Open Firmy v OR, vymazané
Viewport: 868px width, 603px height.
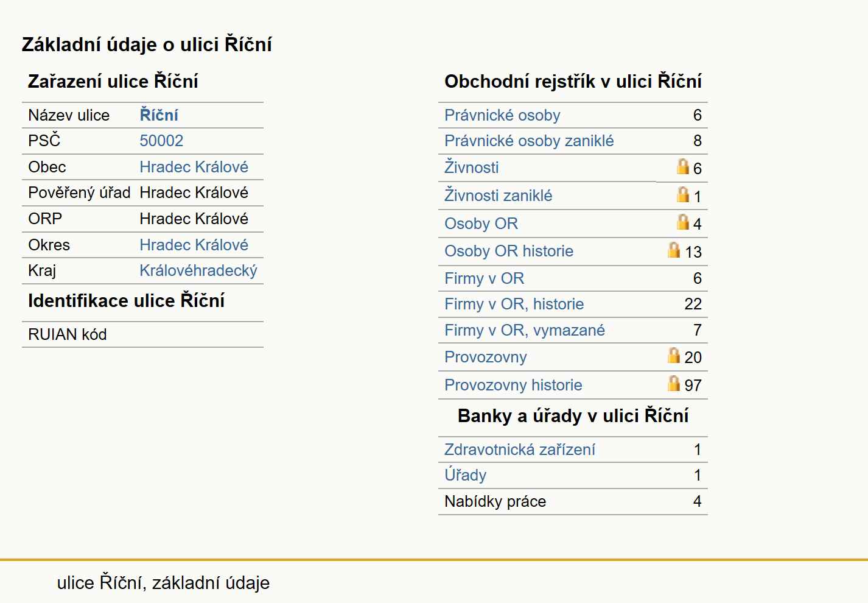click(x=525, y=330)
